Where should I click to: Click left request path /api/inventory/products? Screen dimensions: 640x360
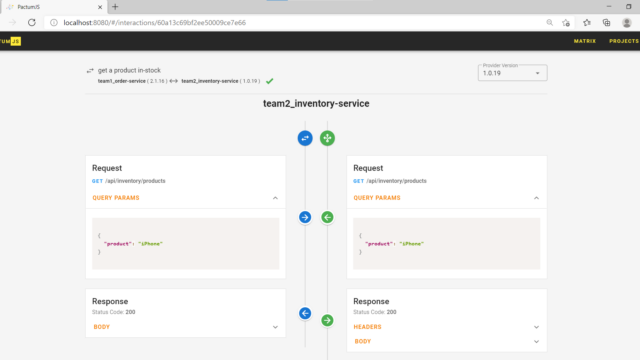[135, 181]
